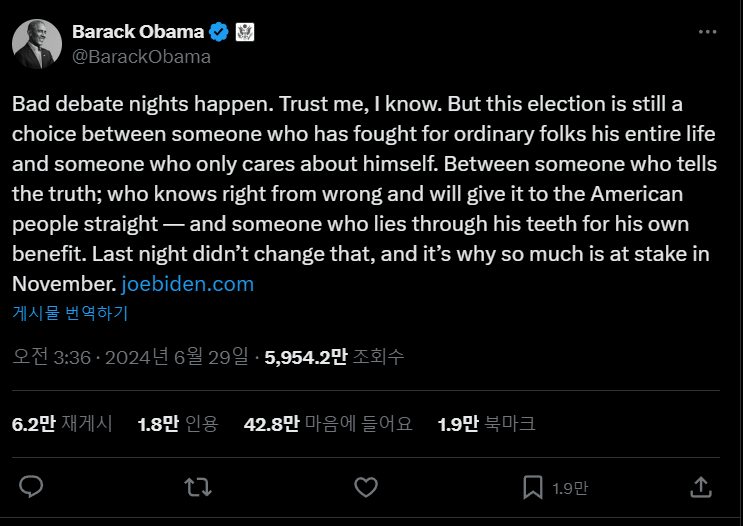Image resolution: width=743 pixels, height=526 pixels.
Task: Toggle the bookmark icon on post
Action: tap(533, 487)
